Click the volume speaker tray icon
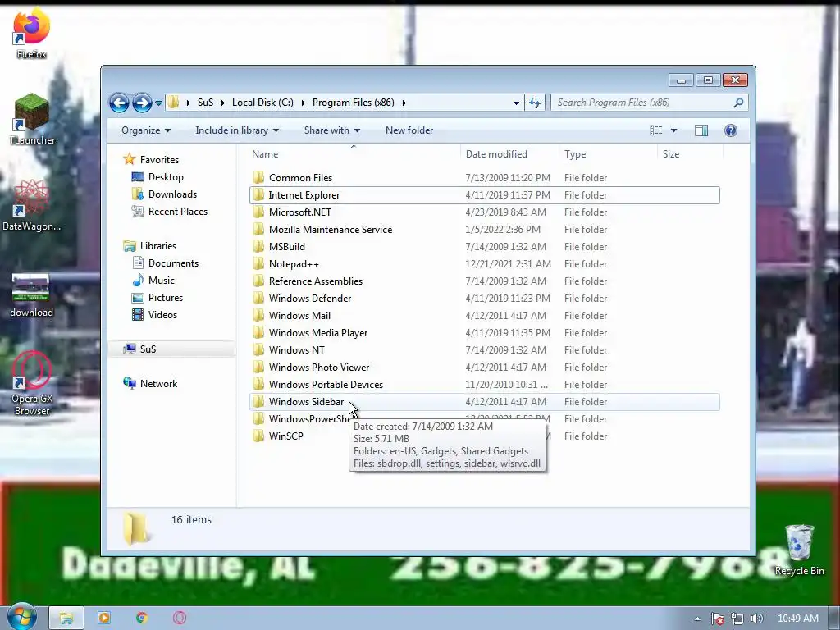The height and width of the screenshot is (630, 840). click(756, 619)
